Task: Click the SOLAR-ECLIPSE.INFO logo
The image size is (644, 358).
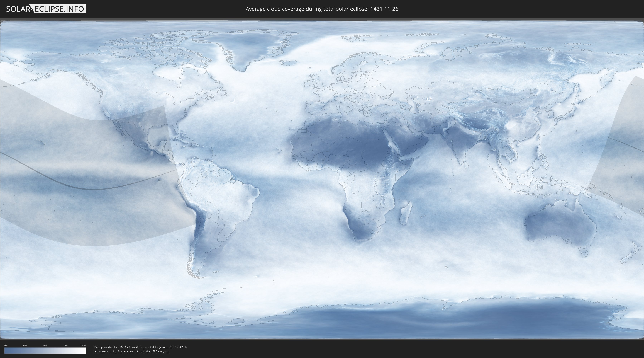Action: pos(46,9)
